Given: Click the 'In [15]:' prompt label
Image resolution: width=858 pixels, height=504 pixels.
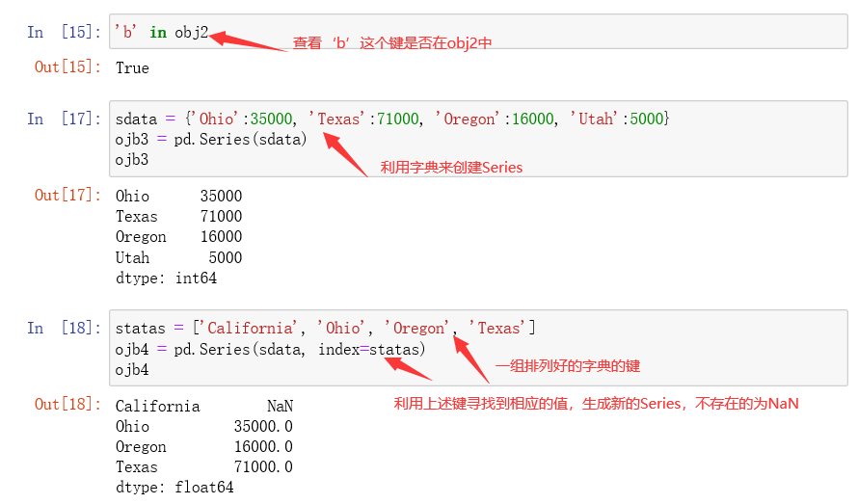Looking at the screenshot, I should [x=64, y=33].
